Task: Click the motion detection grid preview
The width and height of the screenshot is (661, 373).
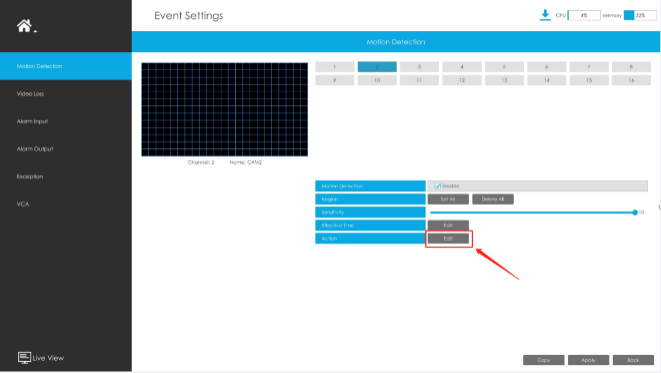Action: pos(225,110)
